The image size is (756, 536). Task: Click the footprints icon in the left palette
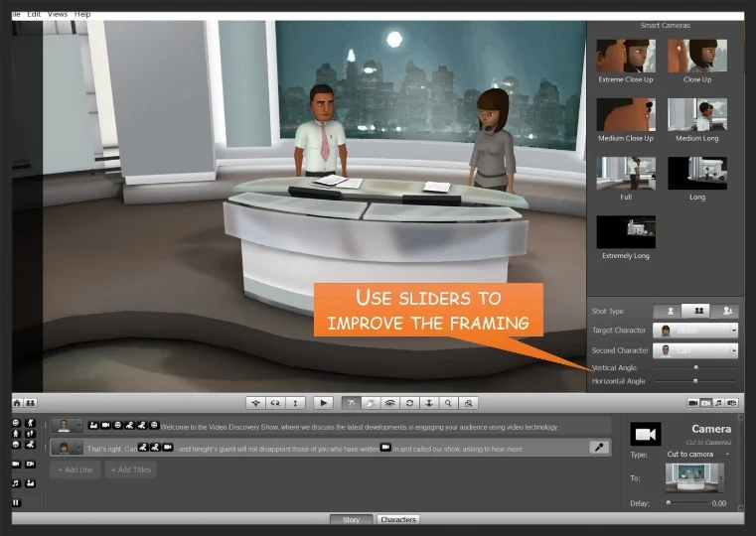30,434
